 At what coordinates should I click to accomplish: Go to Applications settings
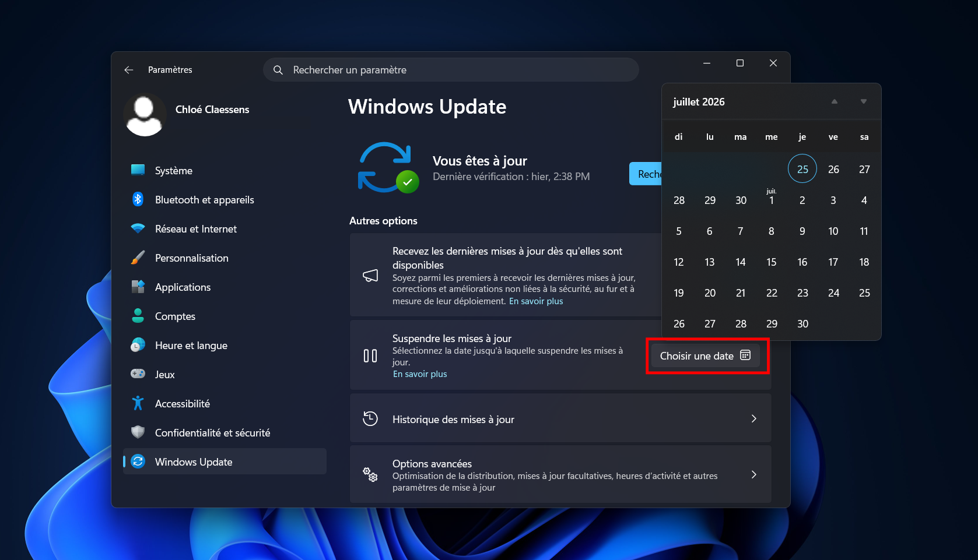point(225,287)
